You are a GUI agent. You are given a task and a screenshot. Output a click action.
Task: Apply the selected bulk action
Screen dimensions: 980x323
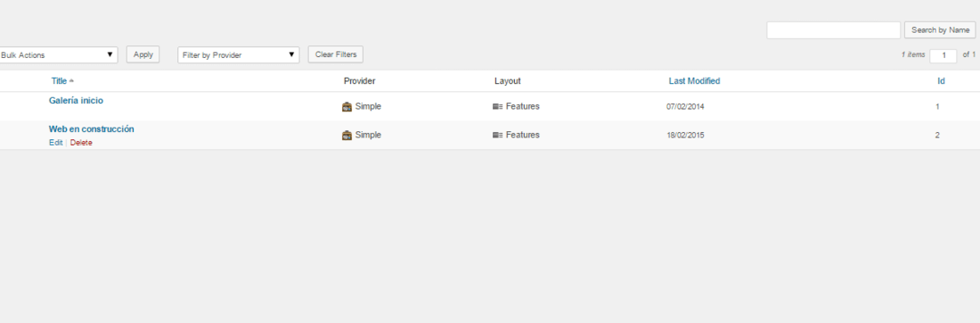click(x=143, y=54)
